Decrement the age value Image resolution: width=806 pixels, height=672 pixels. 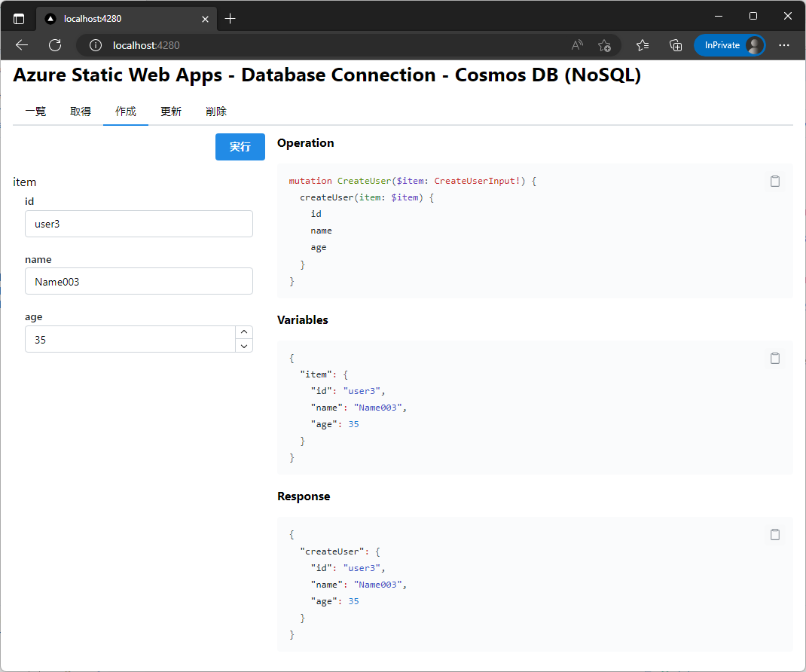coord(244,346)
